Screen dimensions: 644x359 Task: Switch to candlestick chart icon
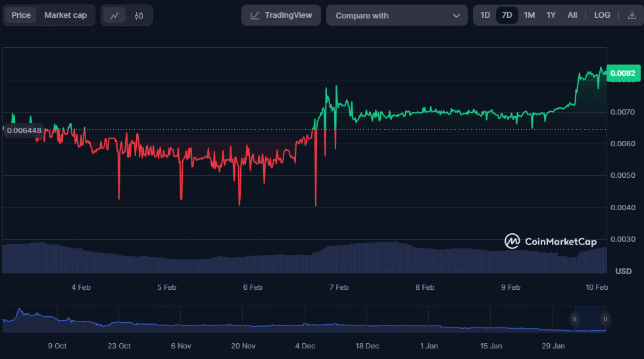139,16
